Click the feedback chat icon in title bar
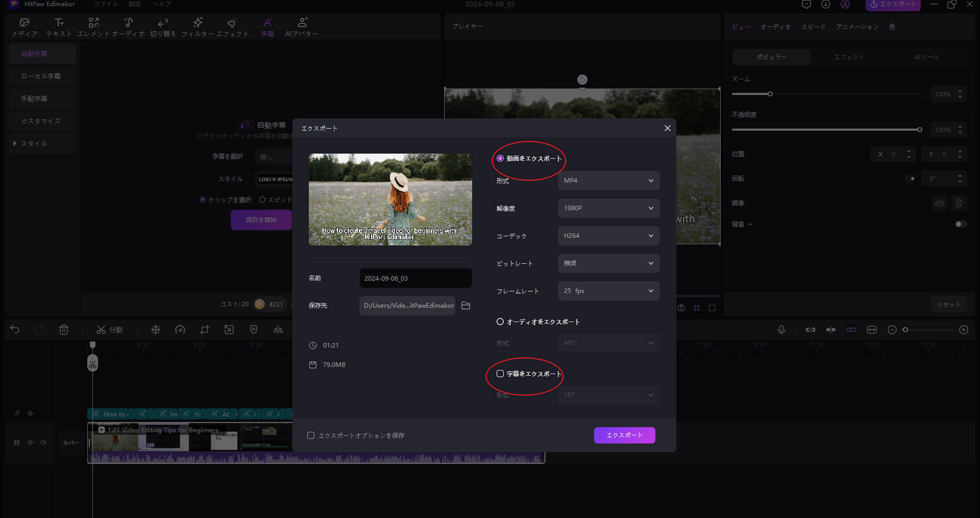Screen dimensions: 980x518 [x=806, y=5]
